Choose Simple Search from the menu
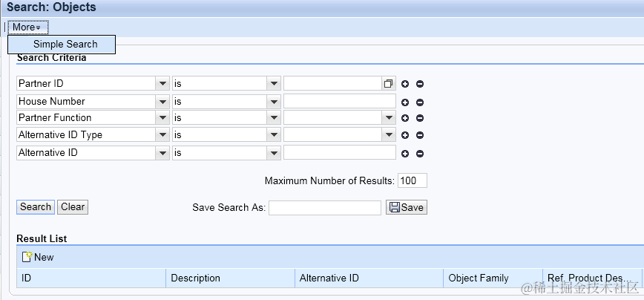The width and height of the screenshot is (644, 300). tap(62, 45)
